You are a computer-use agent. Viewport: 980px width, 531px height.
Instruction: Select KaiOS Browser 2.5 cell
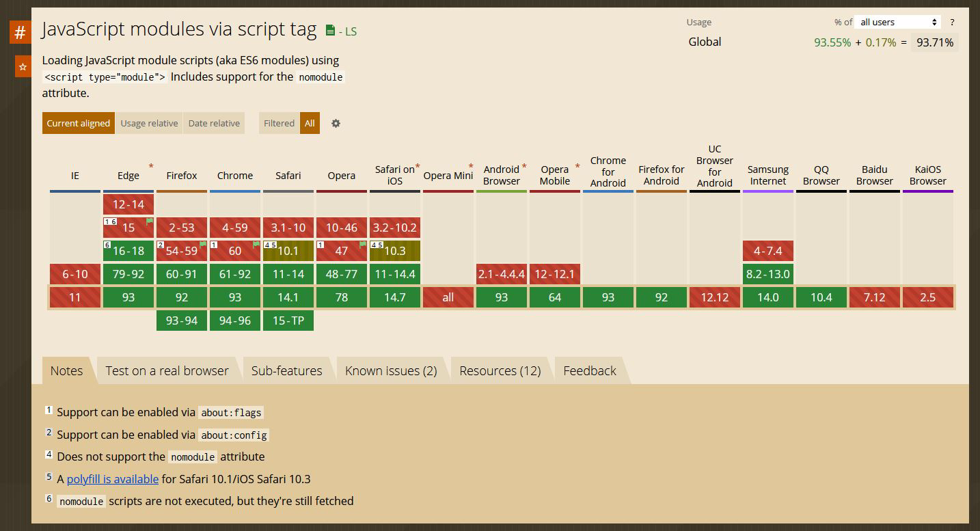(928, 297)
